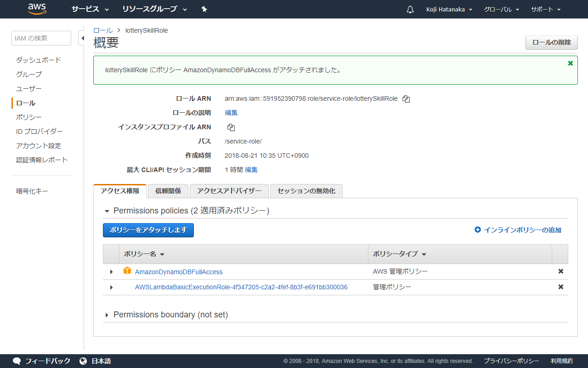This screenshot has width=588, height=368.
Task: Click the orange box icon beside AmazonDynamoDBFullAccess
Action: pyautogui.click(x=127, y=271)
